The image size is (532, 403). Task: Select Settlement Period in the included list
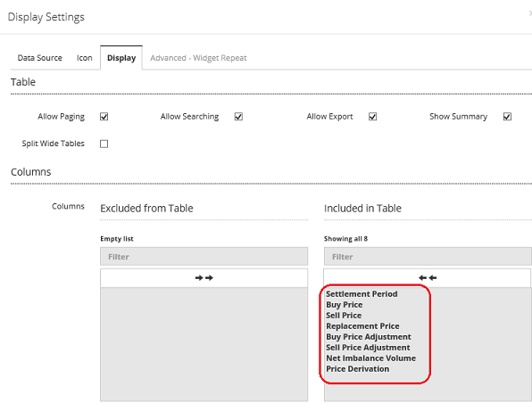362,294
